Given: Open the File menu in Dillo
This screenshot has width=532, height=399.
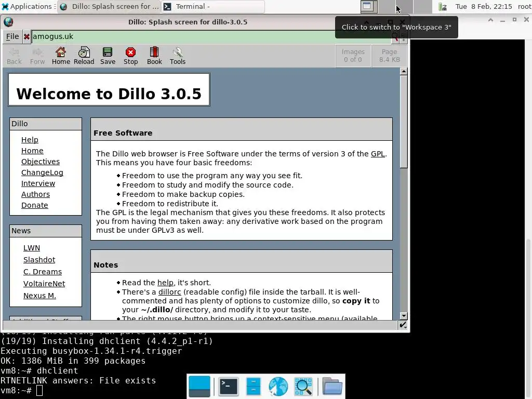Looking at the screenshot, I should [12, 37].
